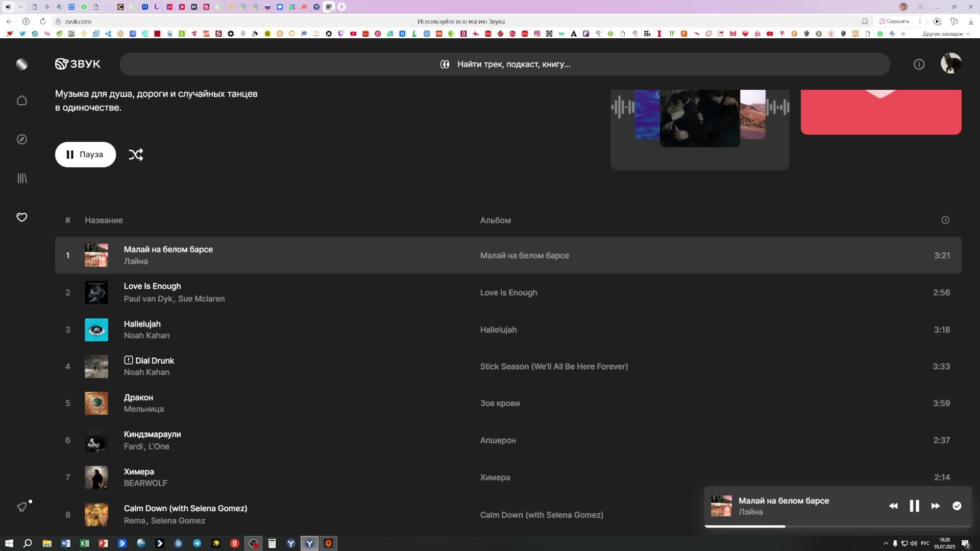Click the Пауза button
This screenshot has width=980, height=551.
tap(85, 155)
